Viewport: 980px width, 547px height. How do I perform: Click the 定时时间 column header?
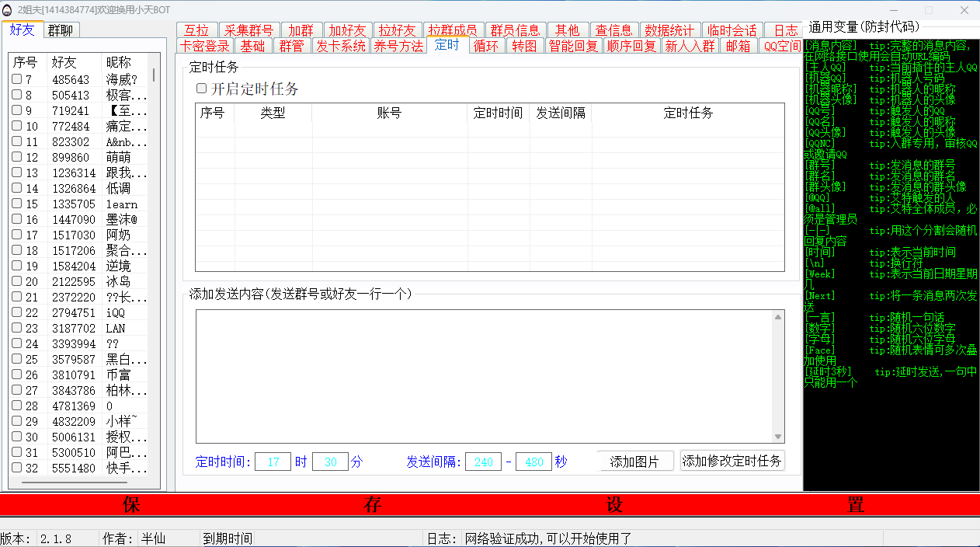click(x=498, y=113)
